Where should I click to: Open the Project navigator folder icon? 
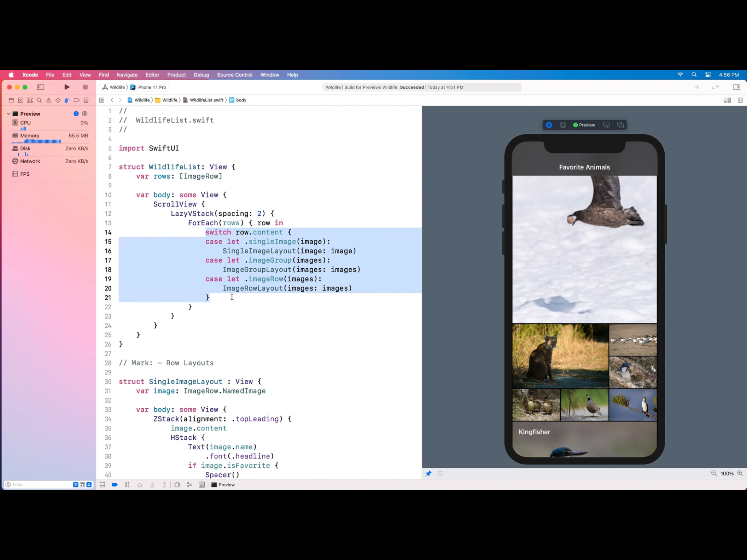[x=11, y=100]
